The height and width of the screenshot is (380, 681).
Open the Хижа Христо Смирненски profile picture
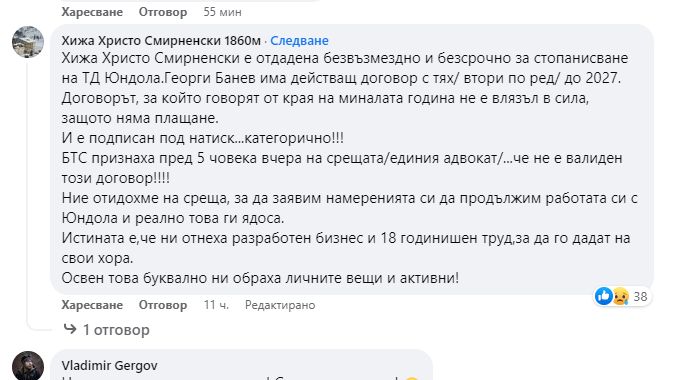[28, 42]
